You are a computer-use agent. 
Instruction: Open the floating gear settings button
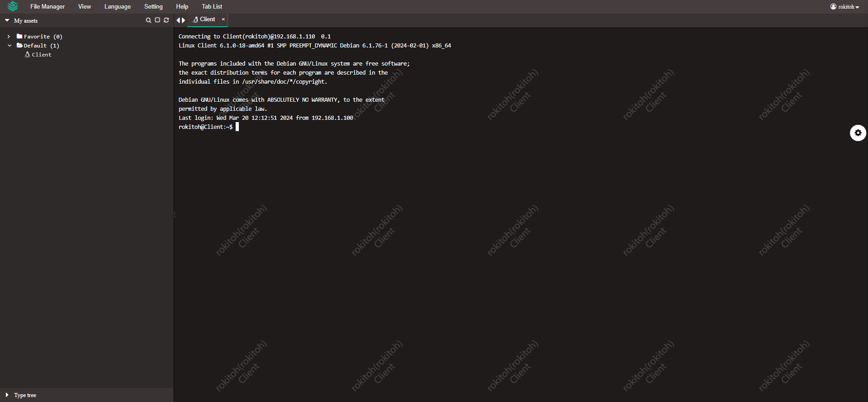tap(858, 133)
